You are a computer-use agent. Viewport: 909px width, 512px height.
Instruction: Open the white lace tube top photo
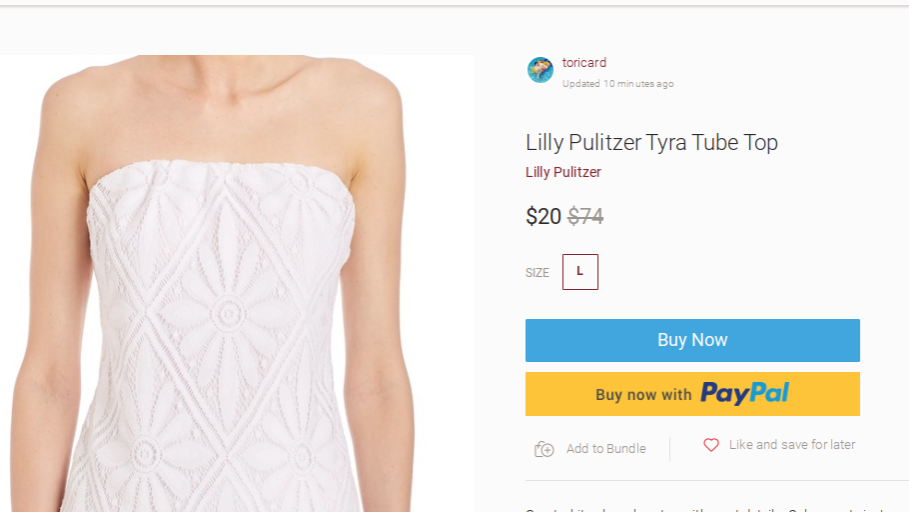click(x=230, y=330)
